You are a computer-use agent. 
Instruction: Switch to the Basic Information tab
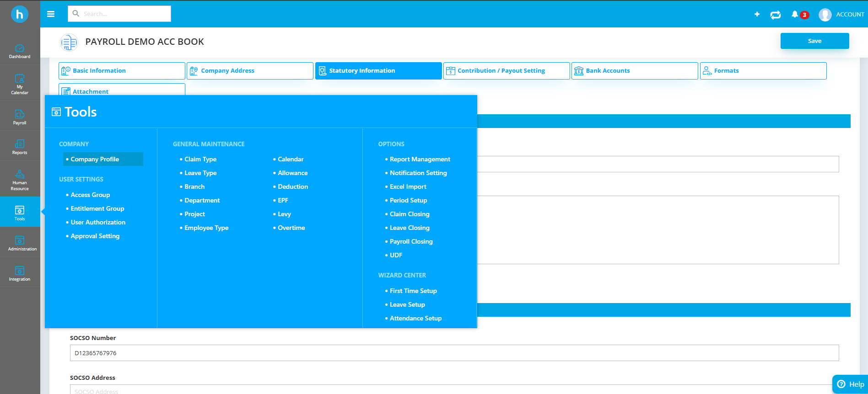122,71
